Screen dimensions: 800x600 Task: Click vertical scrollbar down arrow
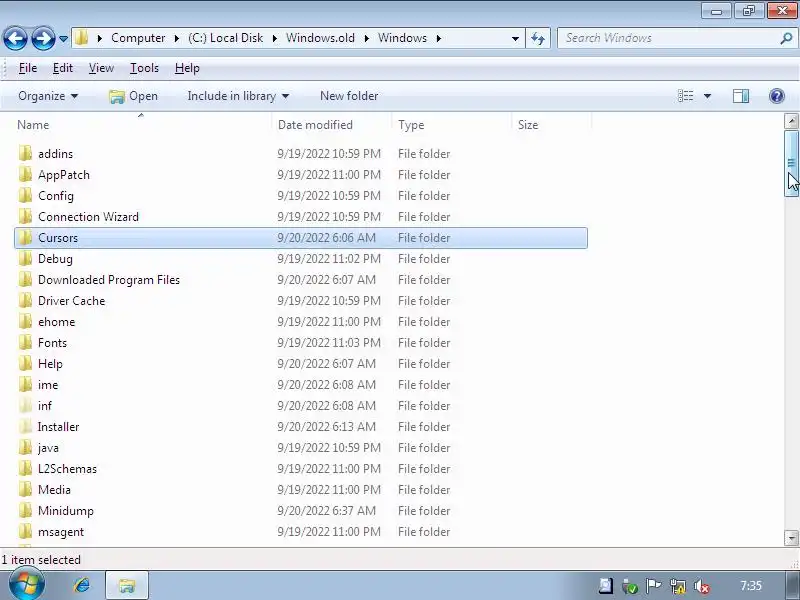tap(791, 538)
